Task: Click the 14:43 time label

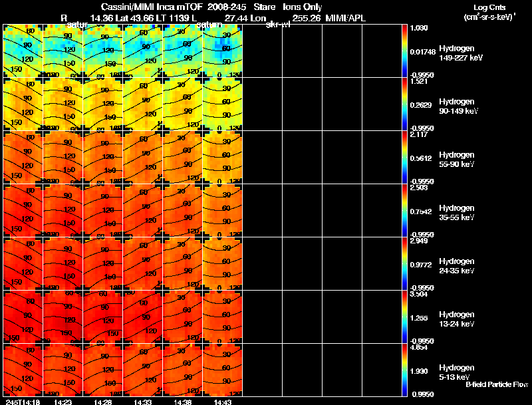Action: [x=223, y=402]
